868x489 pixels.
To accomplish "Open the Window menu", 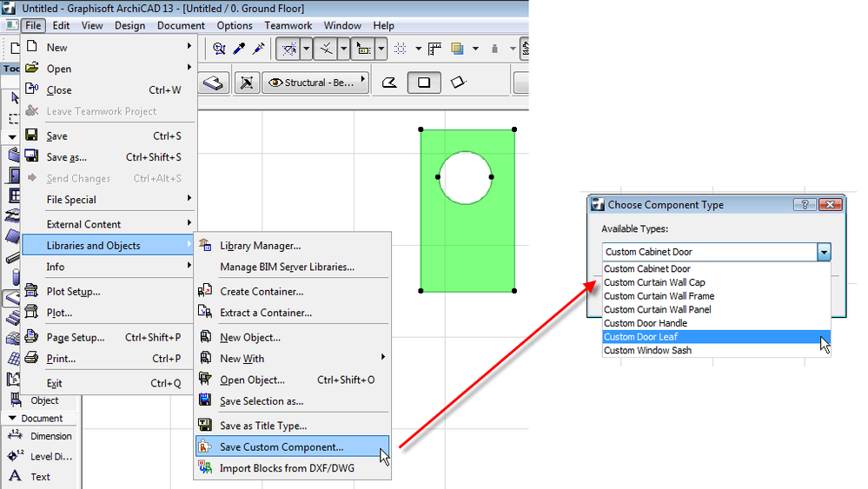I will 342,25.
